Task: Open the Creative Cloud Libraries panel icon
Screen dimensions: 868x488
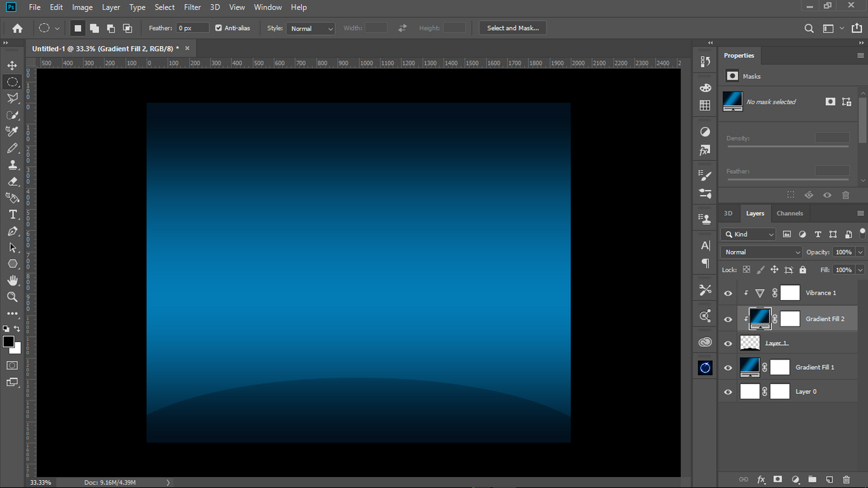Action: (x=705, y=342)
